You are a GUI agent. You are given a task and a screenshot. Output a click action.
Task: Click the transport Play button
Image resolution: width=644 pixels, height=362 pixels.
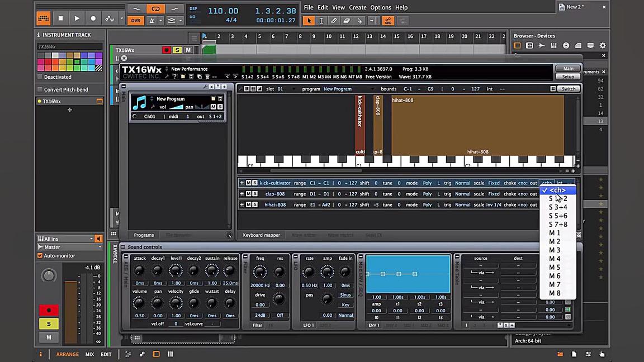coord(77,18)
